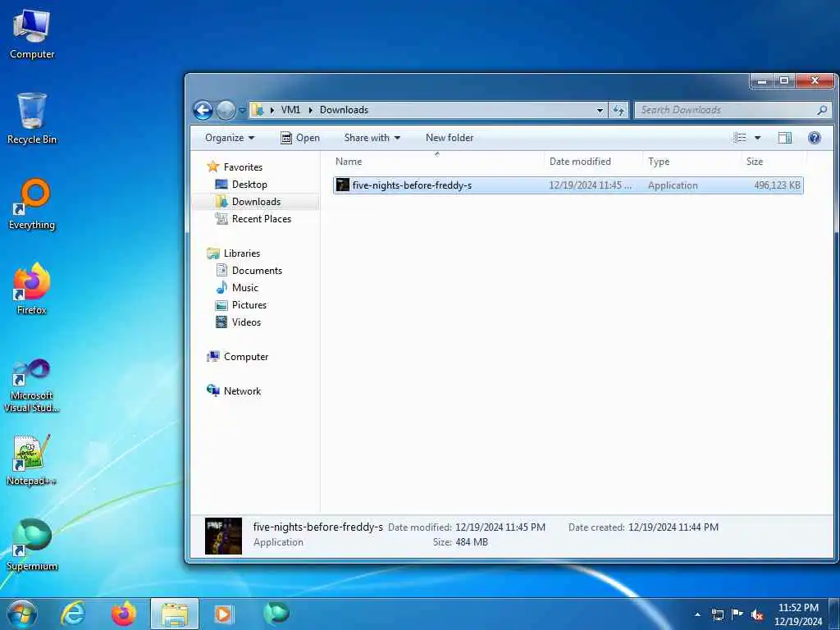Select the Firefox desktop shortcut
The image size is (840, 630).
32,290
